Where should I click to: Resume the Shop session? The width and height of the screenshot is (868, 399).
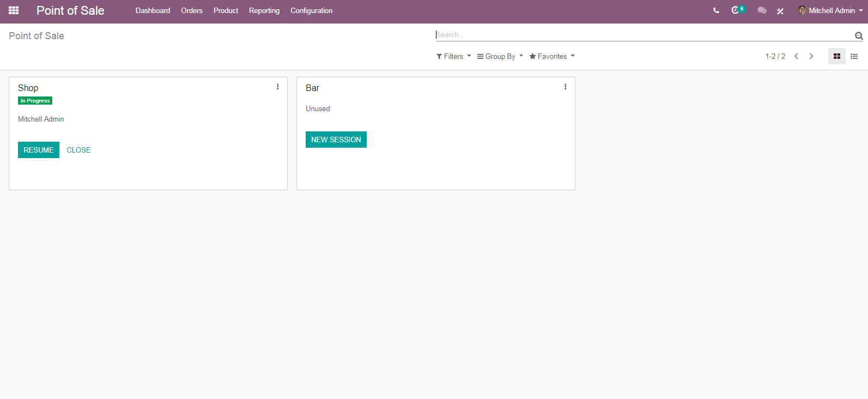(39, 150)
